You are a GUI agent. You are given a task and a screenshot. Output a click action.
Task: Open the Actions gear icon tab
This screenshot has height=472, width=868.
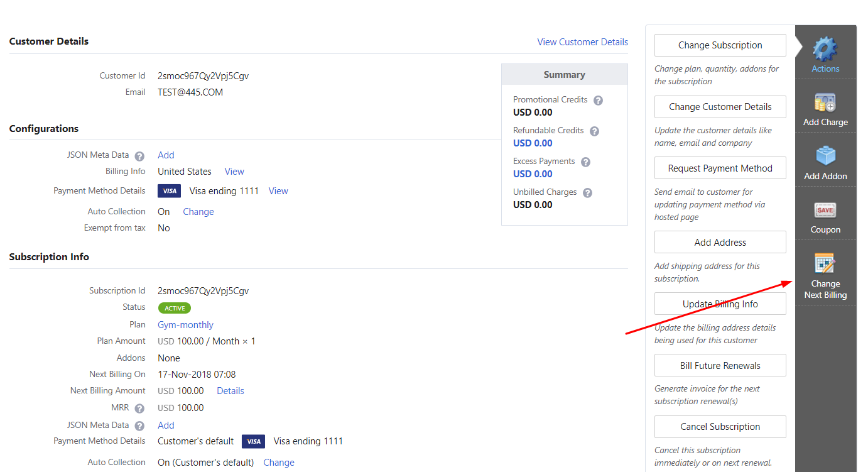point(825,49)
